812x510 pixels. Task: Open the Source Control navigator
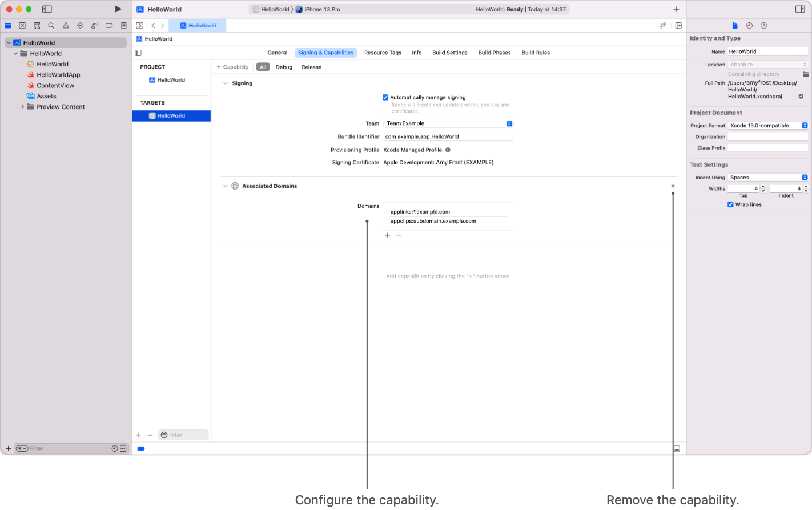[22, 26]
